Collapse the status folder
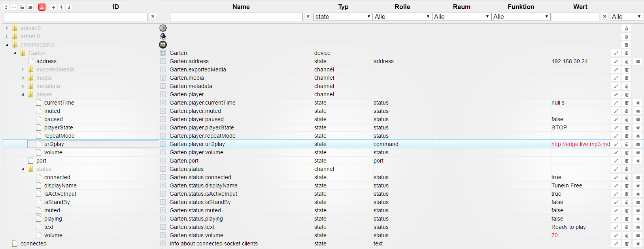Viewport: 644px width, 249px height. point(23,169)
